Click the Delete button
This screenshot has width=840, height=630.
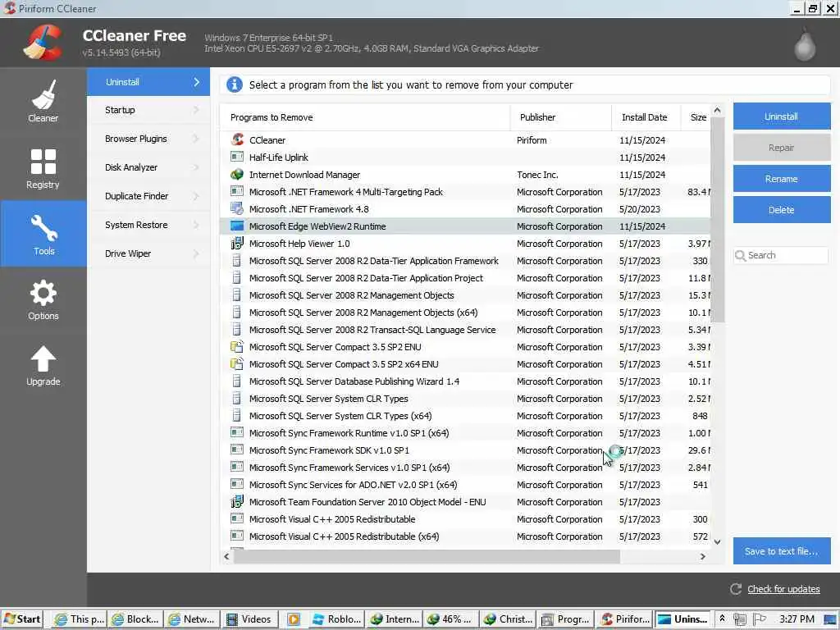click(x=782, y=210)
